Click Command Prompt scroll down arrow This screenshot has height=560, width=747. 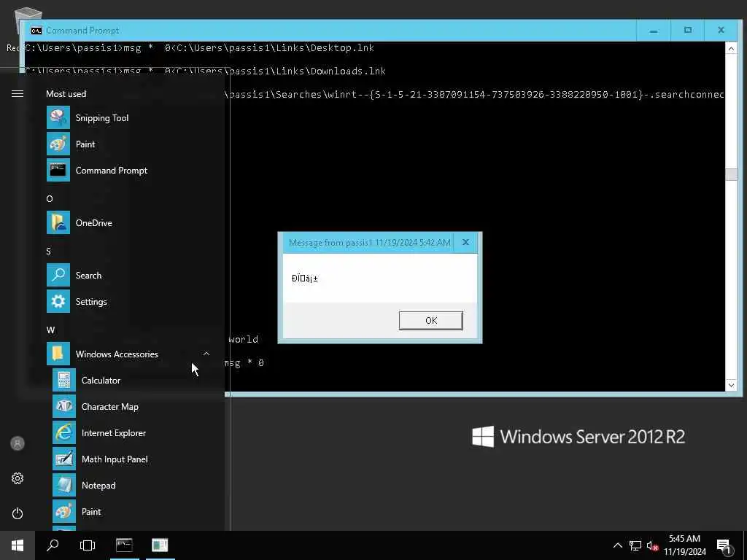(731, 385)
